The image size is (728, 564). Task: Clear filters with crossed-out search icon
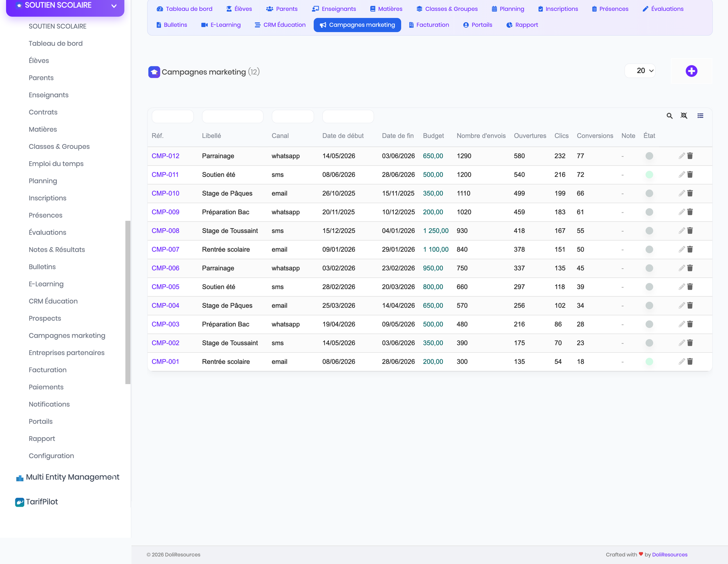tap(684, 116)
